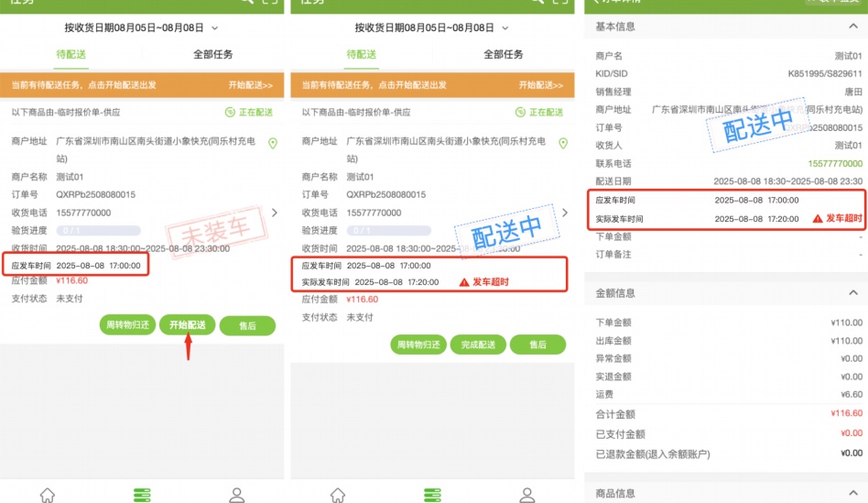868x503 pixels.
Task: Open the date range dropdown on 未装车 screen
Action: click(215, 29)
